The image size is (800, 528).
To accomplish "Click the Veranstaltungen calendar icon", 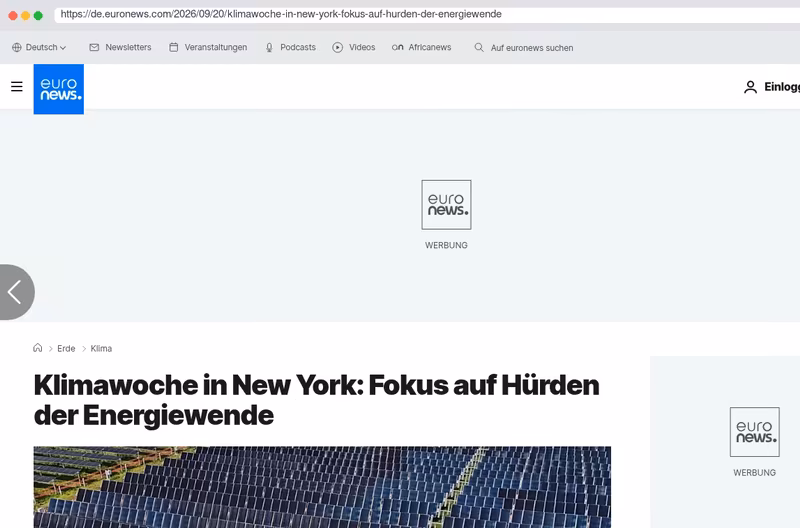I will tap(173, 47).
